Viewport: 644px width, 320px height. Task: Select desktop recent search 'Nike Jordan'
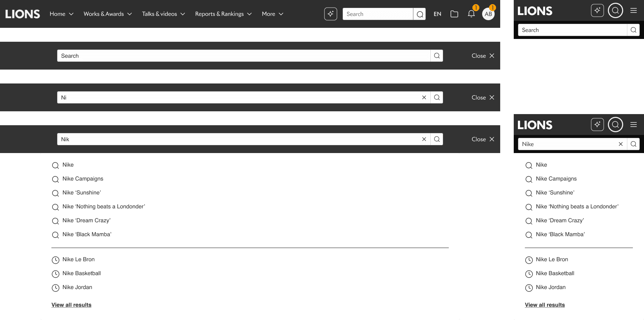(x=72, y=287)
